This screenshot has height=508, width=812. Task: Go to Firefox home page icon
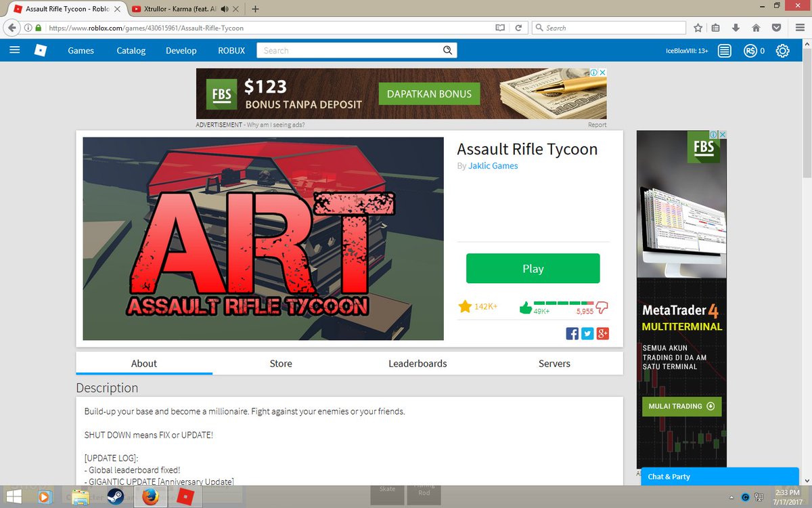click(x=756, y=28)
